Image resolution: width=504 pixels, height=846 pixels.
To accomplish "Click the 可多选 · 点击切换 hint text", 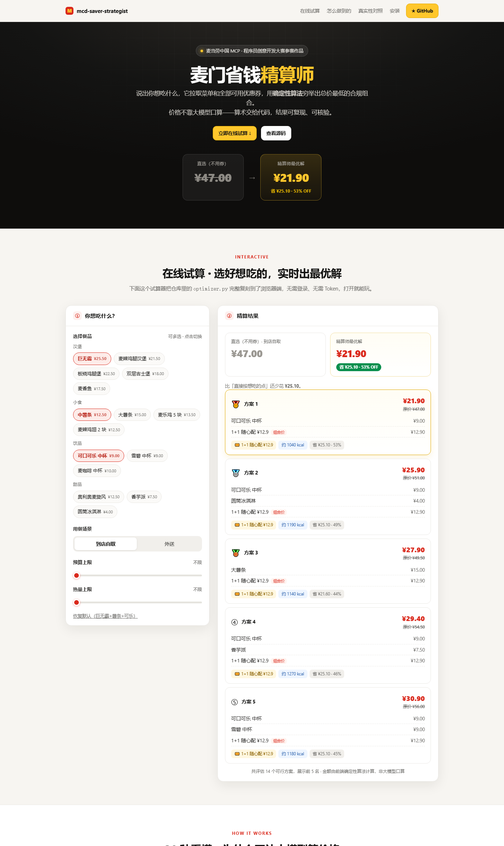I will point(185,336).
